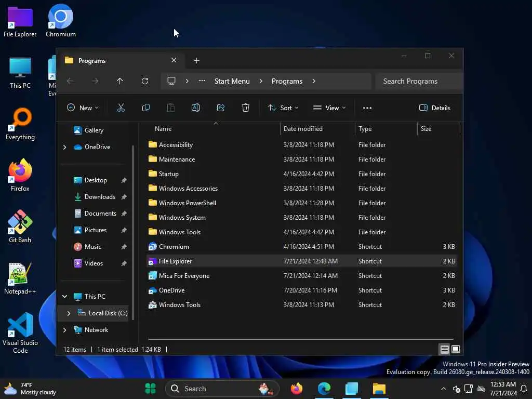The height and width of the screenshot is (399, 532).
Task: Click the taskbar Search box
Action: (222, 389)
